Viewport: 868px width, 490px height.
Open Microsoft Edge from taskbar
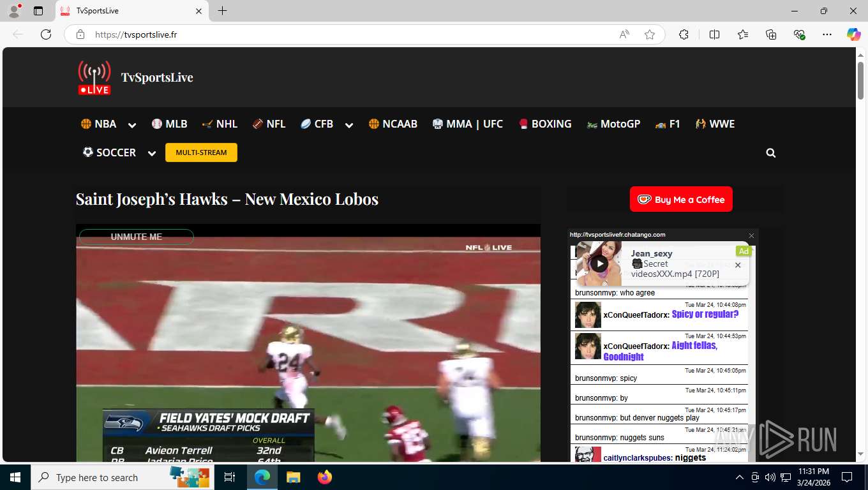point(262,477)
